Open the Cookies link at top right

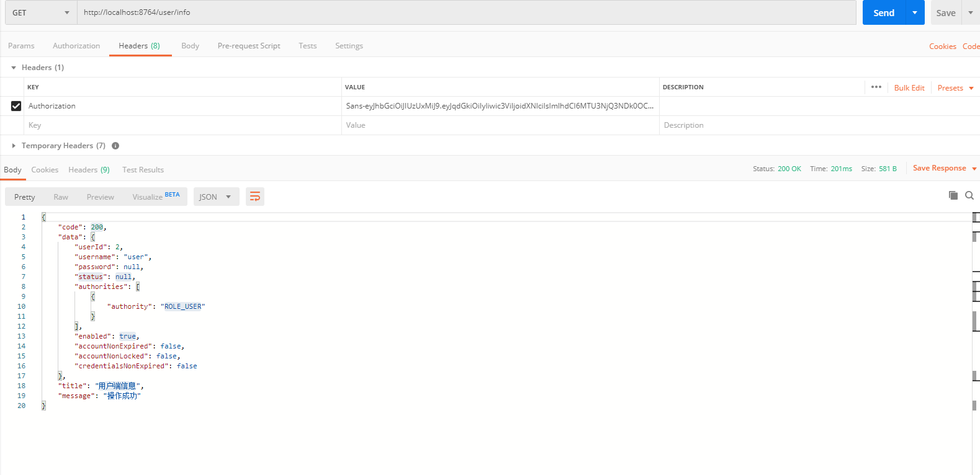click(x=942, y=47)
